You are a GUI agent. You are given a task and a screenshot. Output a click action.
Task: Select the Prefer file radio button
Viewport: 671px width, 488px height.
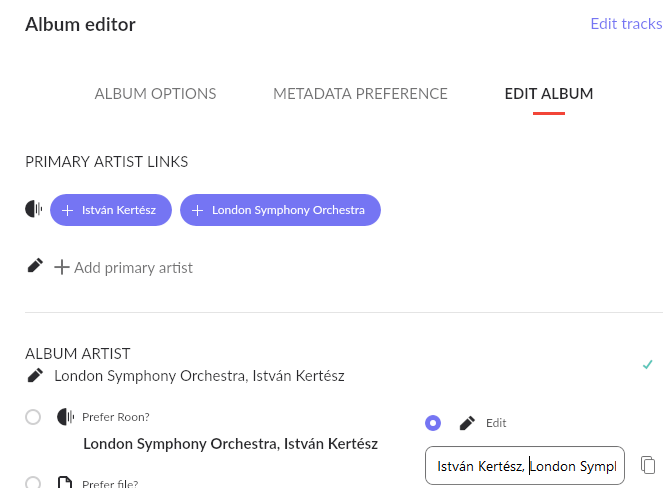33,482
